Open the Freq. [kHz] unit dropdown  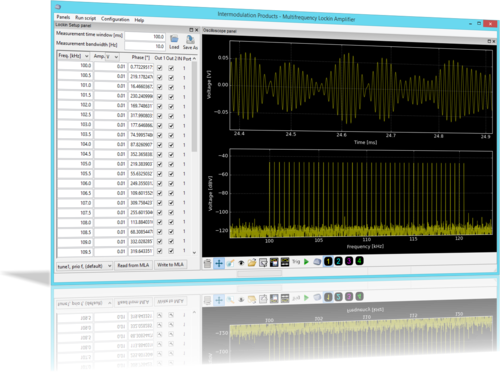point(73,56)
